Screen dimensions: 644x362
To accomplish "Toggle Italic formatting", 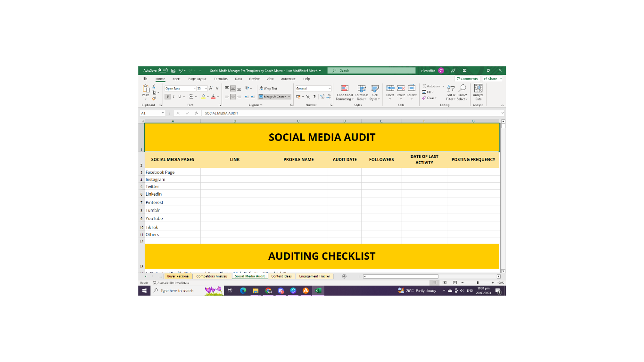I will click(173, 97).
